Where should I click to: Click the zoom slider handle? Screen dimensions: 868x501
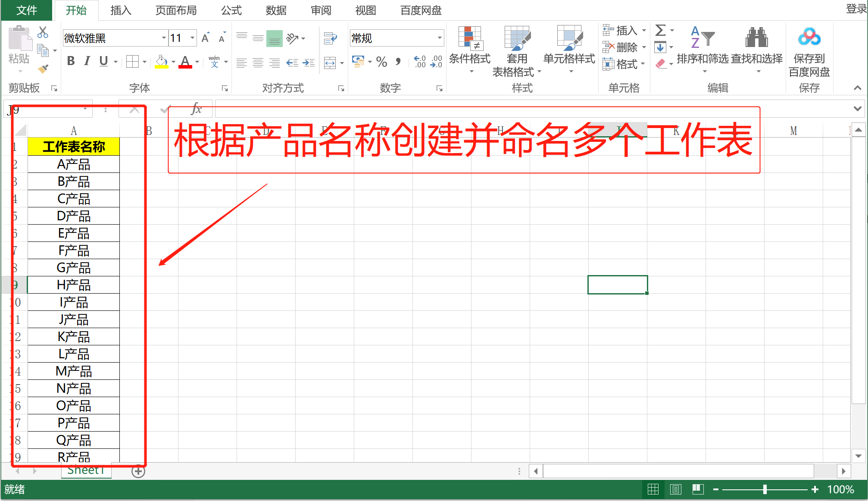765,489
